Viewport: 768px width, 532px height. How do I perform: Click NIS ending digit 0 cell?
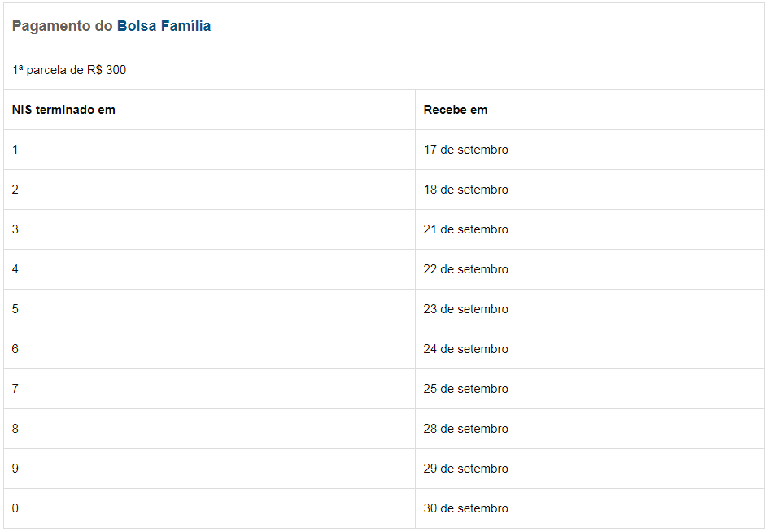pos(210,508)
